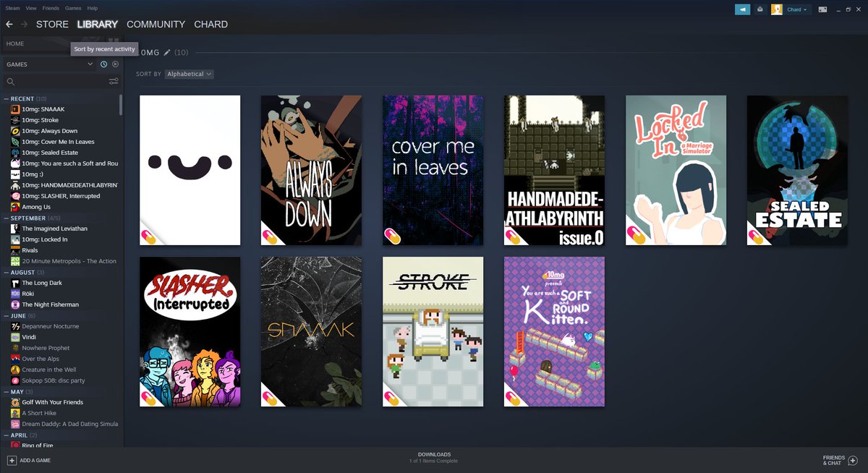Click the Over the Alps icon
Viewport: 868px width, 473px height.
click(x=15, y=359)
